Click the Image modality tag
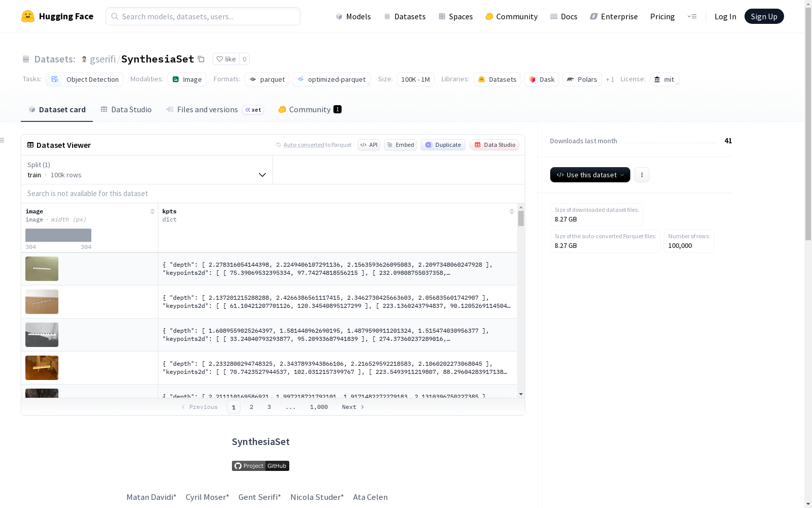Screen dimensions: 812x508 [187, 79]
